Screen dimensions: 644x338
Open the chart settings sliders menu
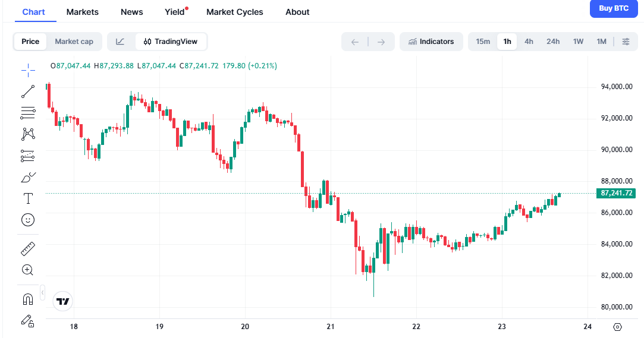pos(626,42)
